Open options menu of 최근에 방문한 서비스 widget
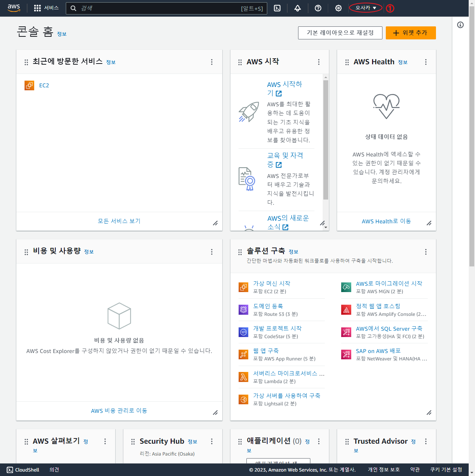 coord(212,62)
